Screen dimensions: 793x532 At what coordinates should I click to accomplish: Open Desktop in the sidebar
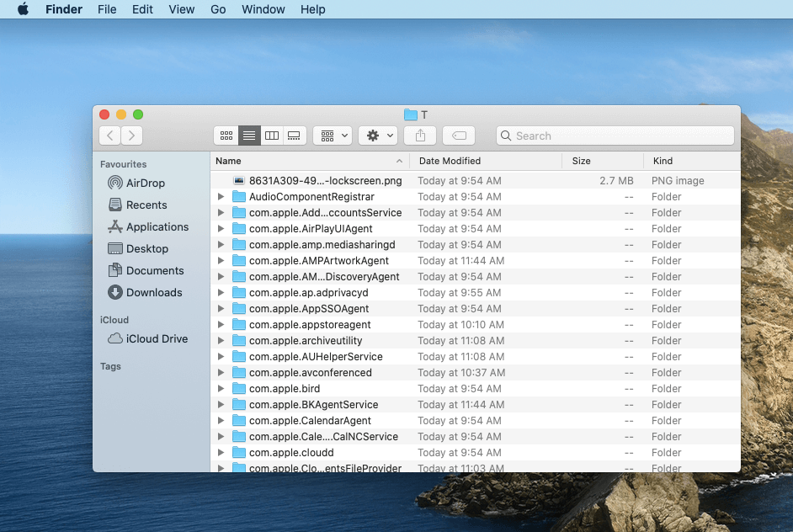tap(138, 248)
